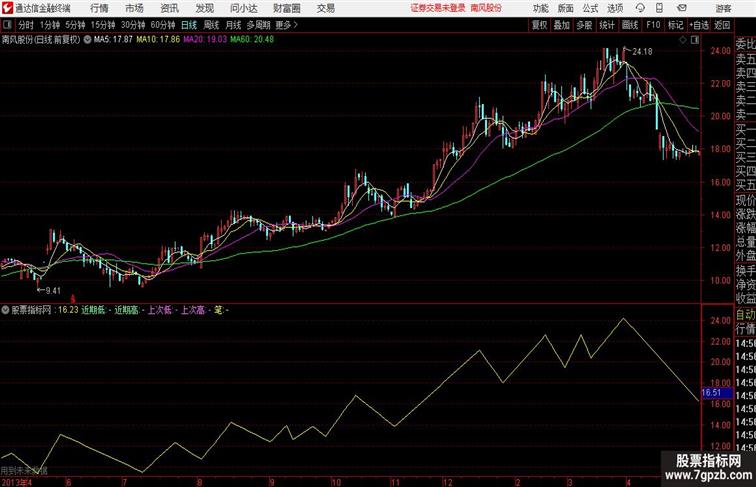Toggle the left sidebar panel icon
The width and height of the screenshot is (756, 487).
tap(7, 25)
